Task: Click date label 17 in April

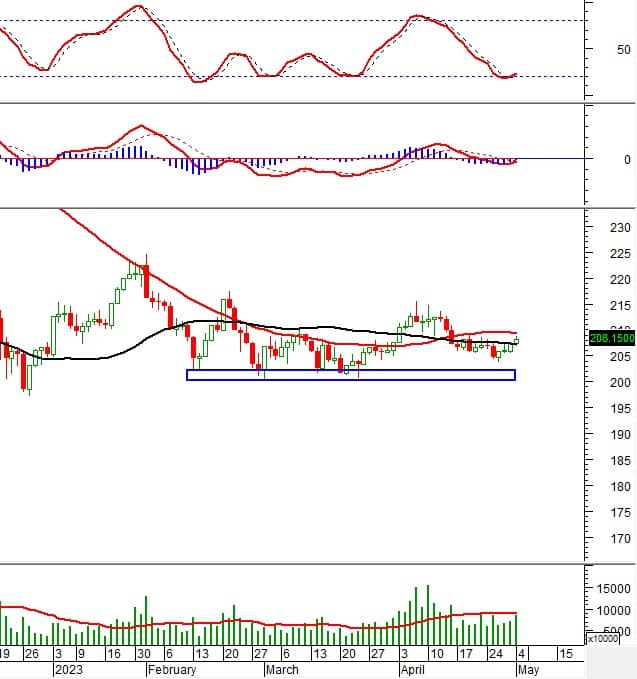Action: tap(466, 653)
